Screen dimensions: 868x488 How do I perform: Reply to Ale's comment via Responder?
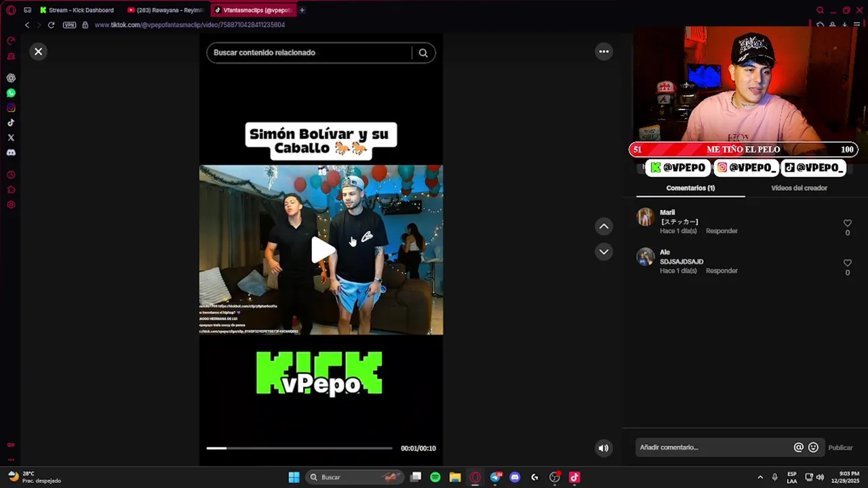(722, 271)
